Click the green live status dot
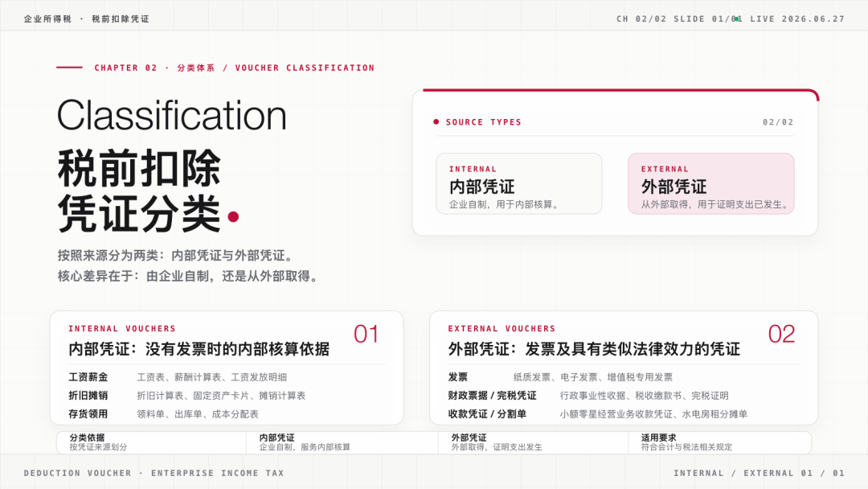 736,18
